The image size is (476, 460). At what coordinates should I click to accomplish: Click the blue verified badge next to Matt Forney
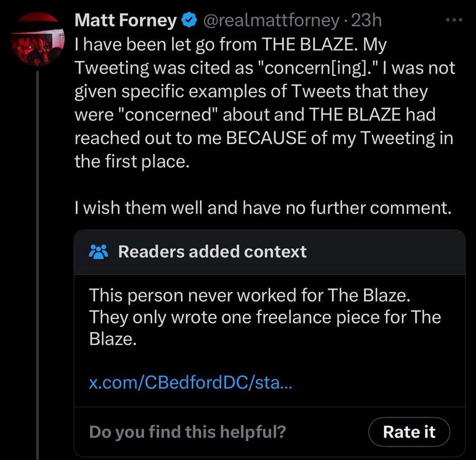189,20
